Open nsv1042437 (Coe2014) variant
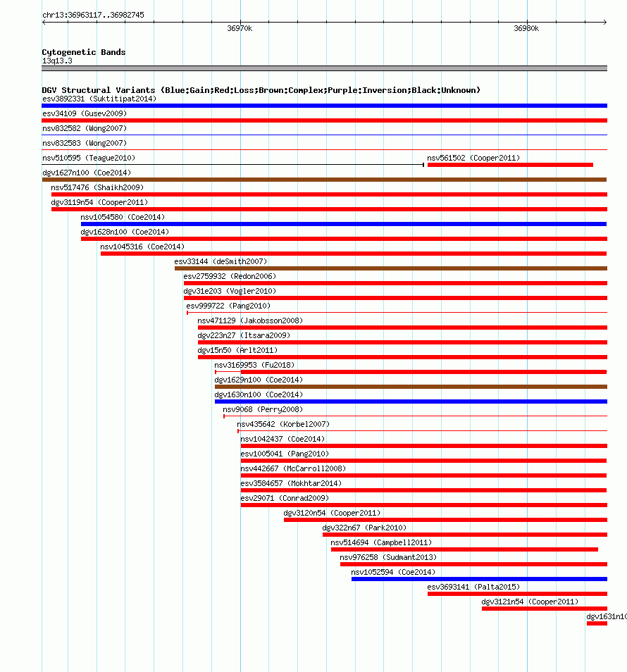This screenshot has height=672, width=627. [283, 439]
